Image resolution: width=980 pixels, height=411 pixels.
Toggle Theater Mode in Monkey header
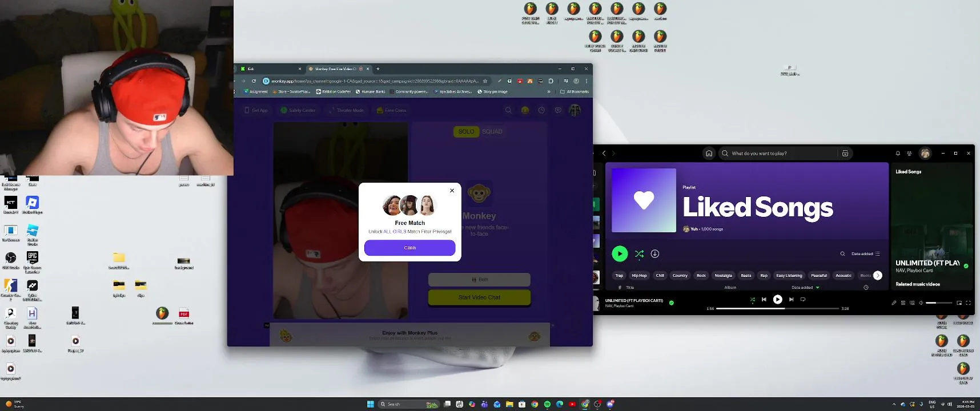[346, 110]
